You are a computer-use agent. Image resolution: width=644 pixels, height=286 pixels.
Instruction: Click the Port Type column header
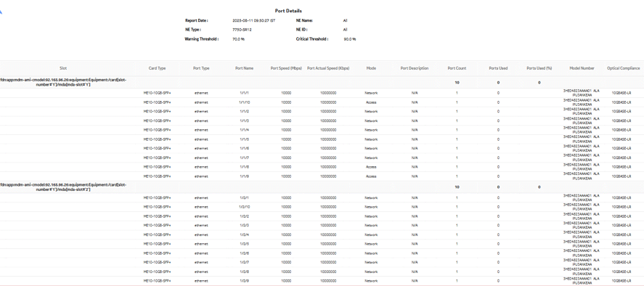click(x=201, y=68)
